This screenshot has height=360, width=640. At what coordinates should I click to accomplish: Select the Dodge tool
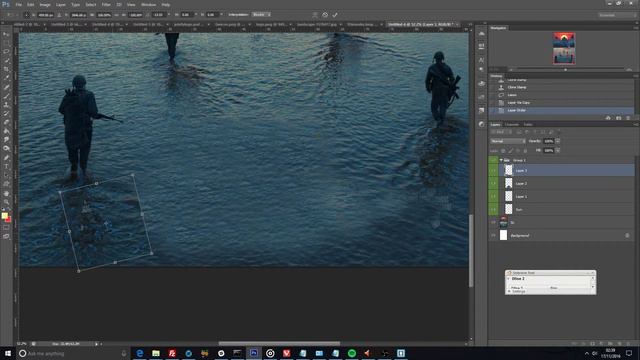[x=6, y=149]
